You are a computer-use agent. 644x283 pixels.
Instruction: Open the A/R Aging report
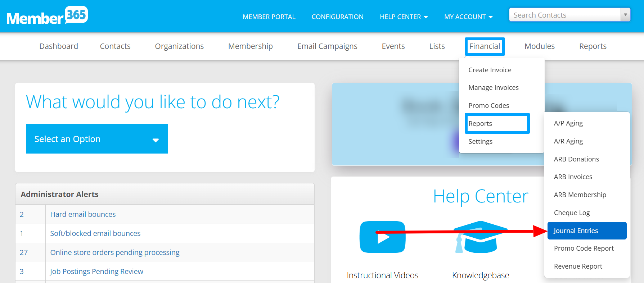click(568, 141)
